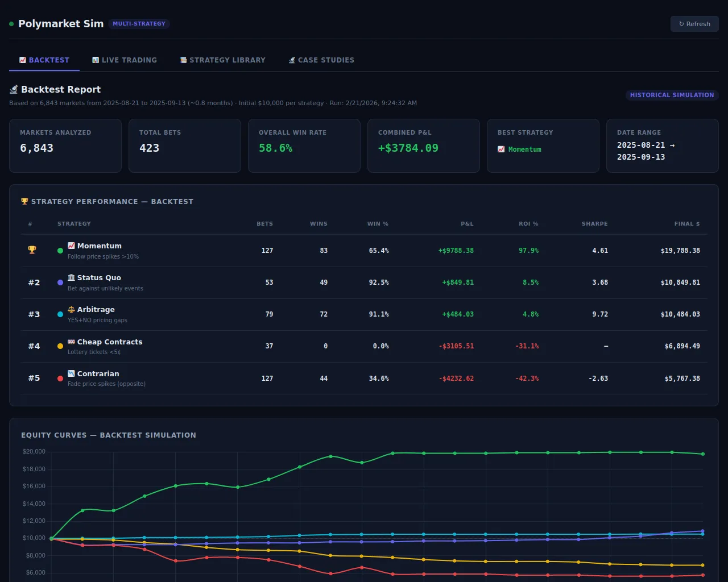The width and height of the screenshot is (728, 582).
Task: Click the trophy icon in Strategy Performance header
Action: click(24, 202)
